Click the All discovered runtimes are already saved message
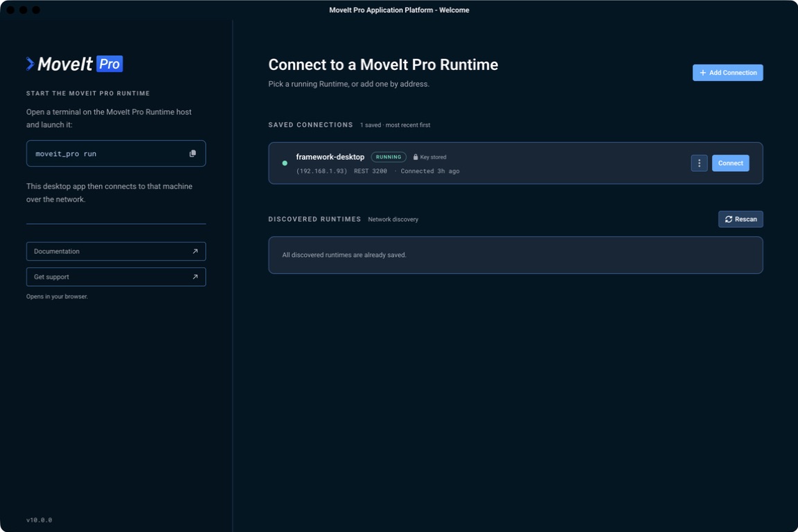798x532 pixels. [344, 255]
